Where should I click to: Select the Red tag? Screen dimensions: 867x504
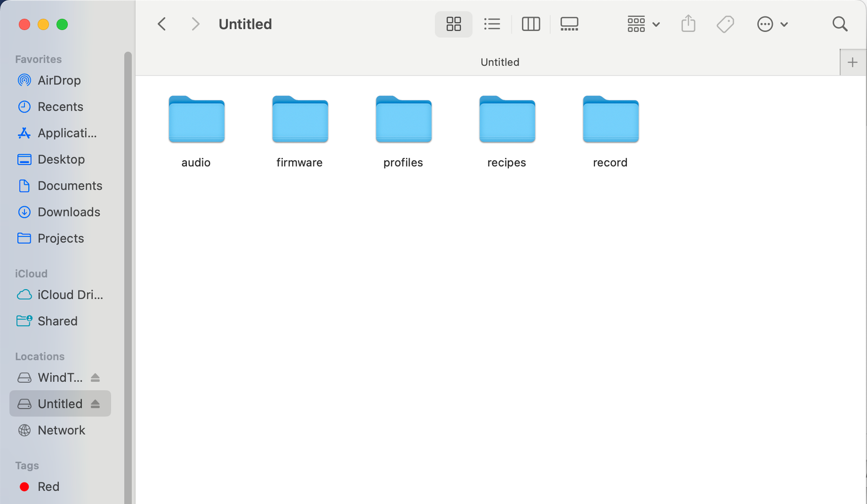click(60, 487)
